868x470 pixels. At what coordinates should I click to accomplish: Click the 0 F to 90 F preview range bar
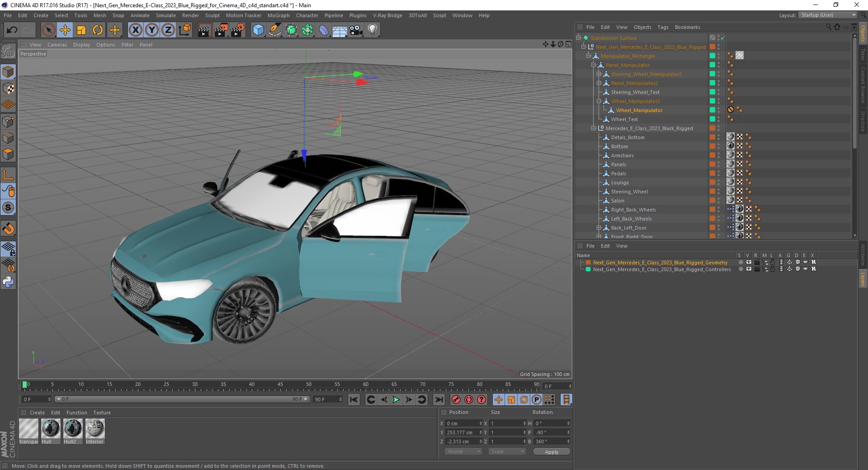coord(182,399)
